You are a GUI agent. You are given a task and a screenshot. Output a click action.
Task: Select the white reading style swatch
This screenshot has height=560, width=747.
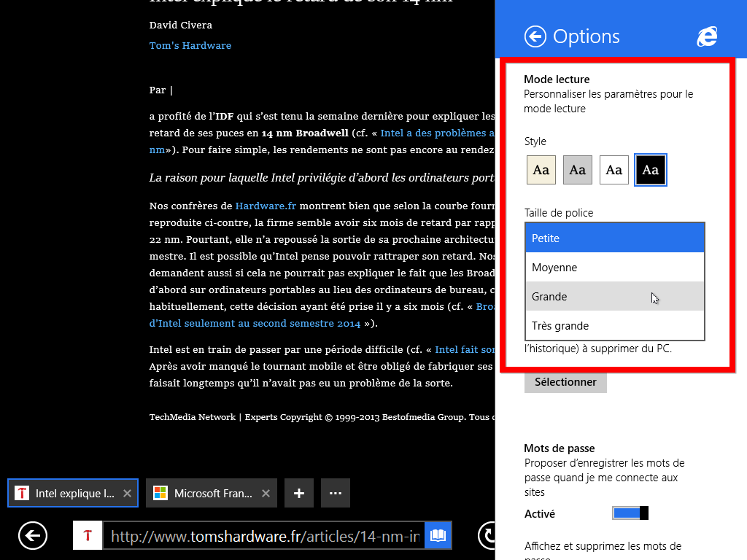click(x=614, y=170)
